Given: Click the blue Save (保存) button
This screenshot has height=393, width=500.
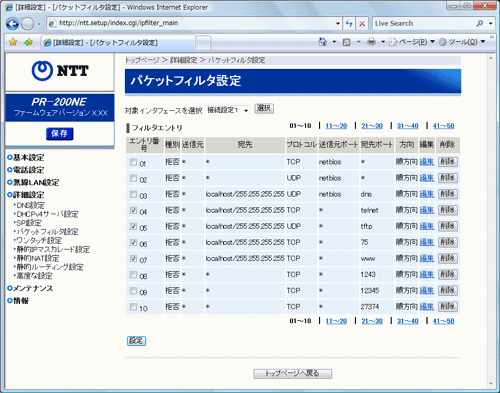Looking at the screenshot, I should (x=59, y=134).
